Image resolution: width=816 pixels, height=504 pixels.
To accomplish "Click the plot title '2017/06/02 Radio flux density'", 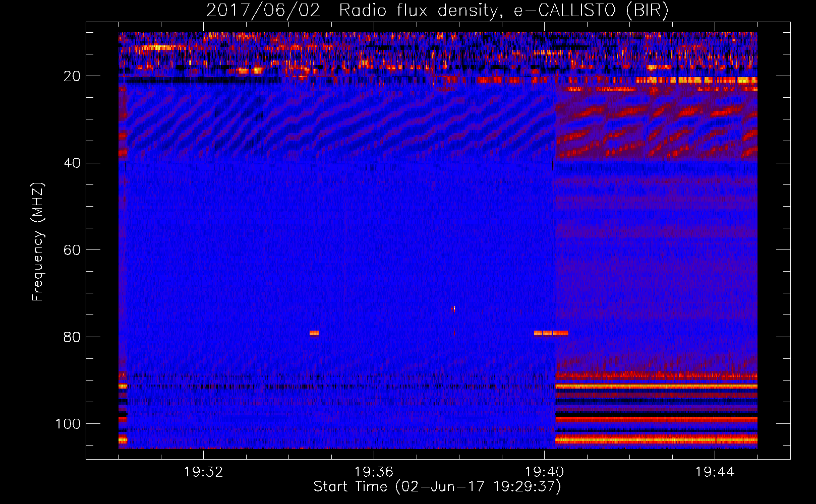I will pos(437,10).
